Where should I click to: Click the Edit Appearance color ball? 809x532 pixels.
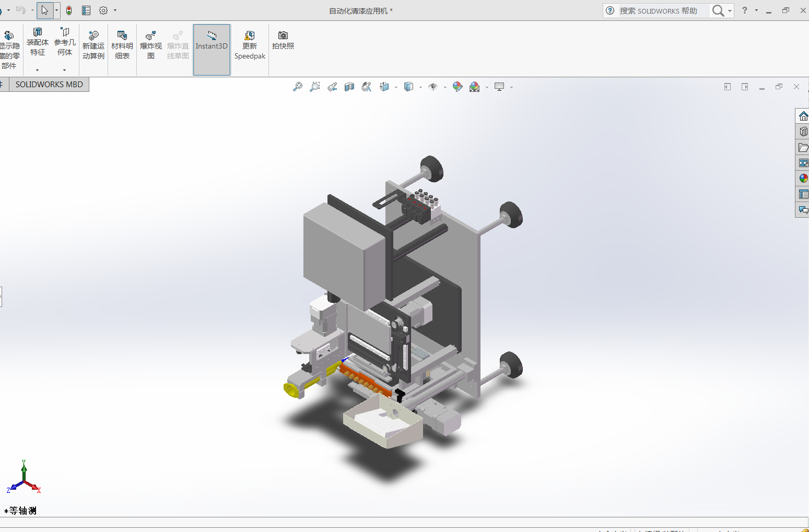[x=458, y=87]
